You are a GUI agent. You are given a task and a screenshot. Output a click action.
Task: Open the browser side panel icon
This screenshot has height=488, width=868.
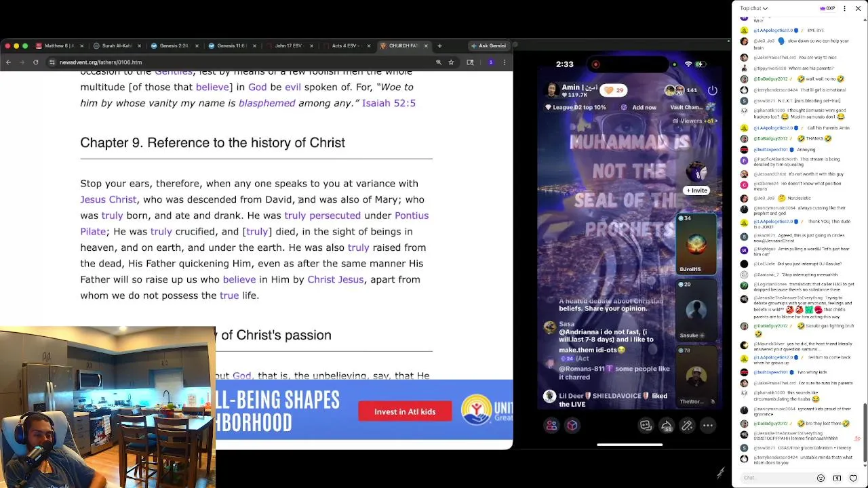pos(470,62)
